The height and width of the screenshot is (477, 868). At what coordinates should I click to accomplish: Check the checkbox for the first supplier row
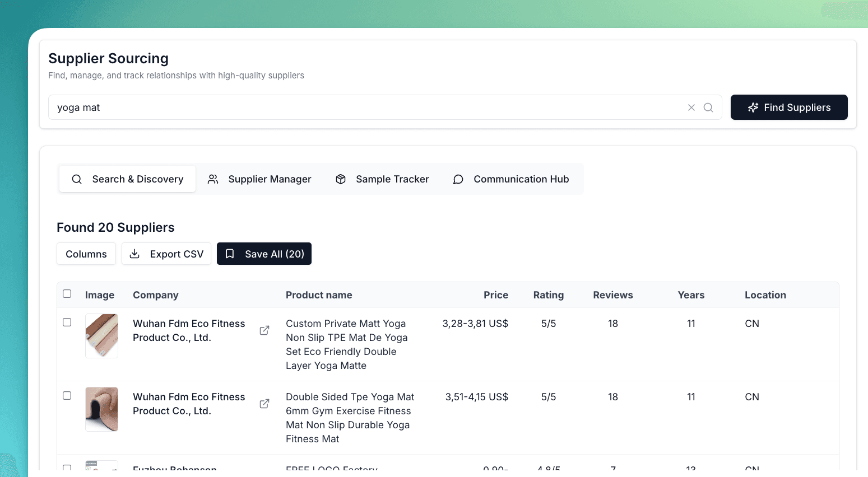click(67, 322)
